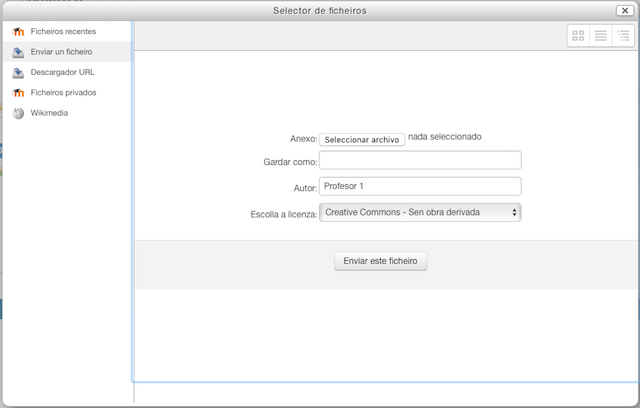This screenshot has height=408, width=640.
Task: Click the 'Autor:' label
Action: click(305, 188)
